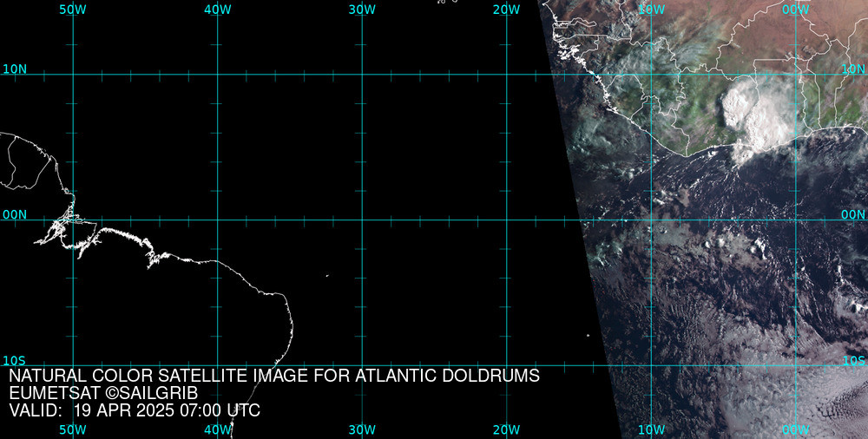Click the 10W longitude label along the top edge
This screenshot has height=439, width=868.
[x=652, y=10]
